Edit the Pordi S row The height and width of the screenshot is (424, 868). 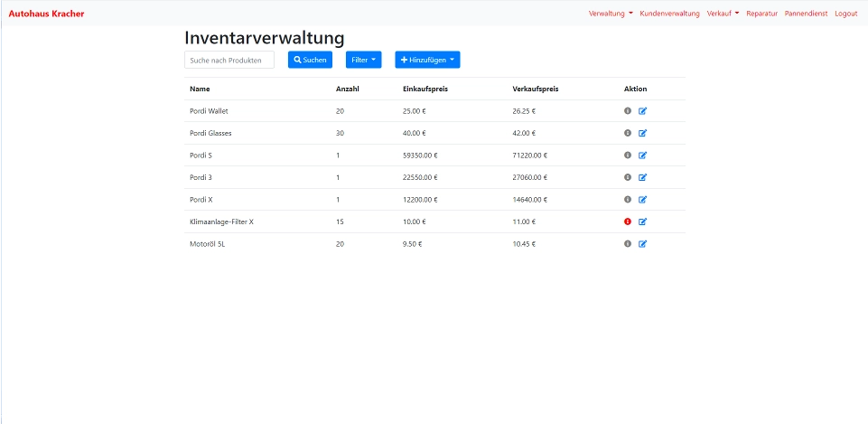coord(642,155)
